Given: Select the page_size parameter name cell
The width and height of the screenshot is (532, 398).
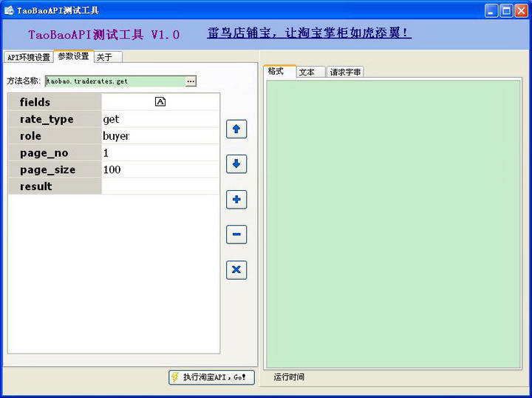Looking at the screenshot, I should point(55,169).
